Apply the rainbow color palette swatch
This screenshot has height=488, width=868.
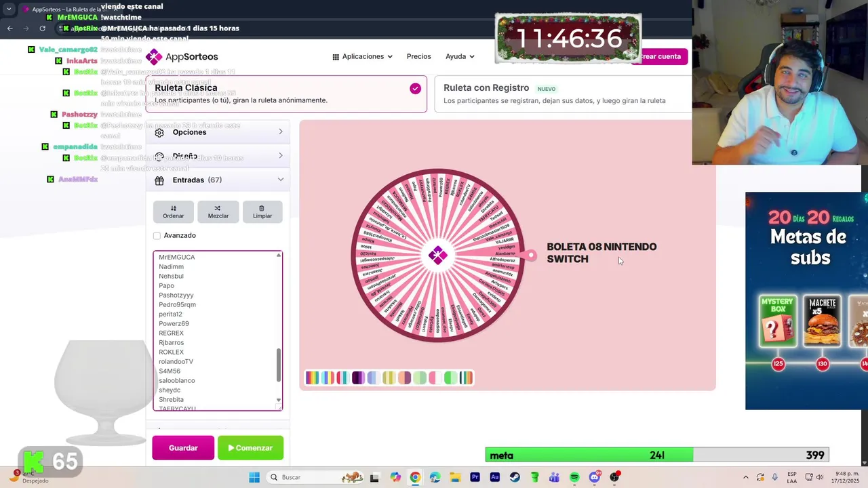[x=312, y=378]
